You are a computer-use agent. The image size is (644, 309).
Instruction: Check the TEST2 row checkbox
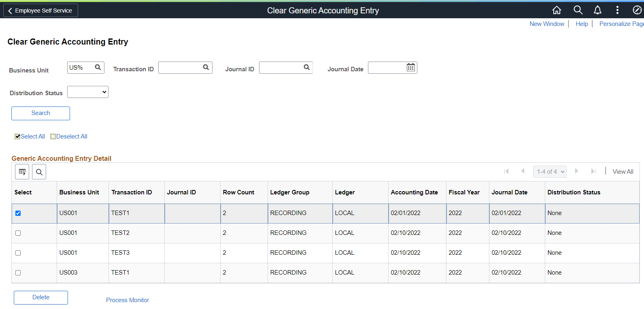[x=18, y=233]
